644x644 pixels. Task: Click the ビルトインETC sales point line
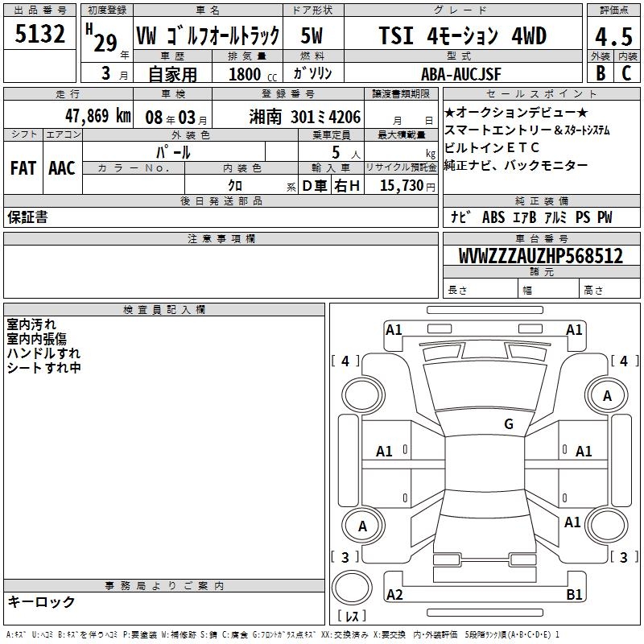click(x=492, y=147)
